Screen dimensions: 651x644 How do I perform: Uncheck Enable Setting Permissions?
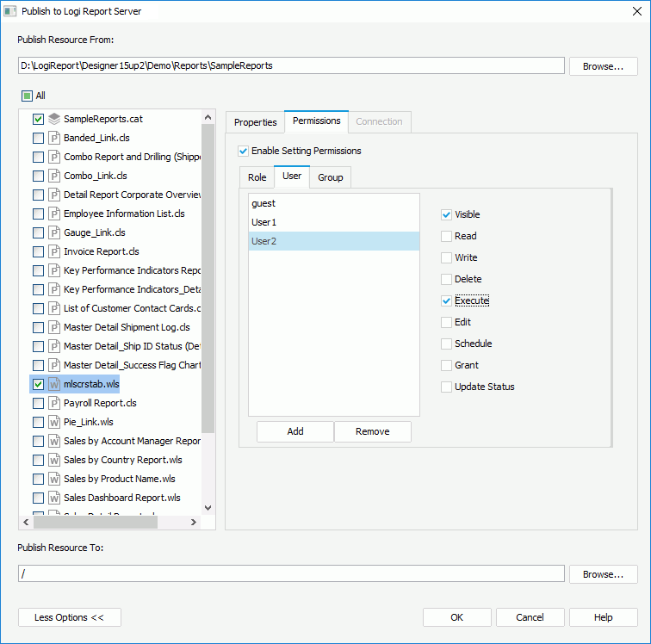(x=243, y=151)
